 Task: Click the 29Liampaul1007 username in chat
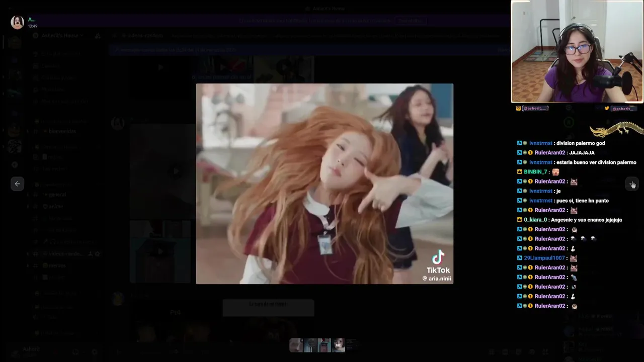pos(544,258)
